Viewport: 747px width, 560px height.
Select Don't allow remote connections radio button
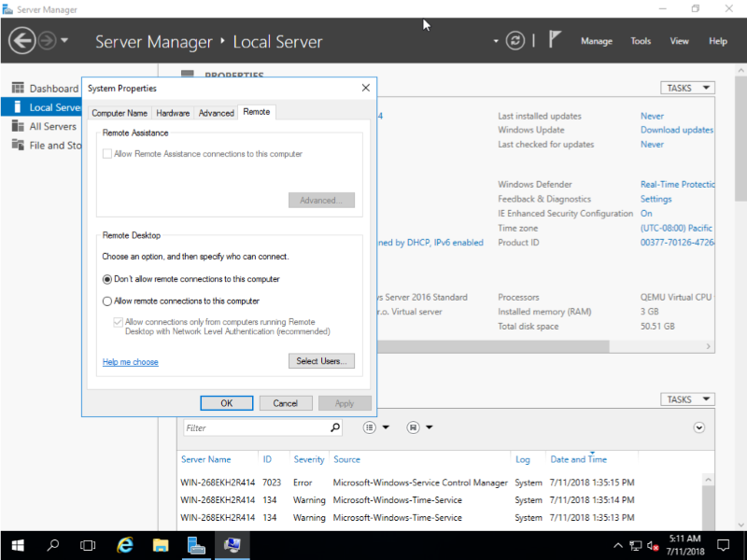coord(107,279)
